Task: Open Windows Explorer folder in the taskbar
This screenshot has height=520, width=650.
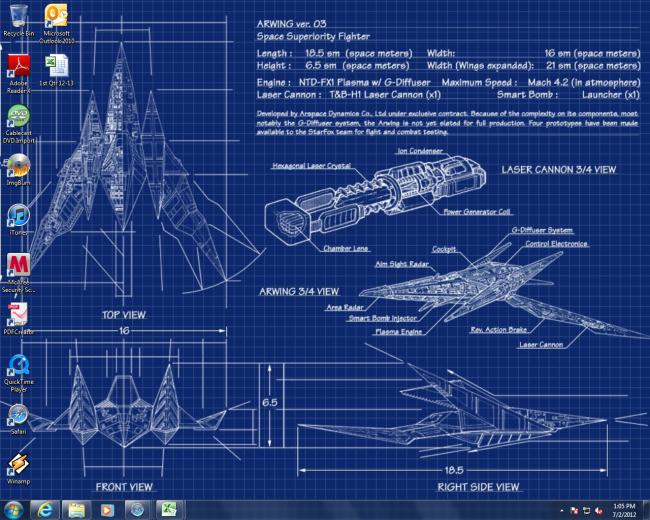Action: (76, 510)
